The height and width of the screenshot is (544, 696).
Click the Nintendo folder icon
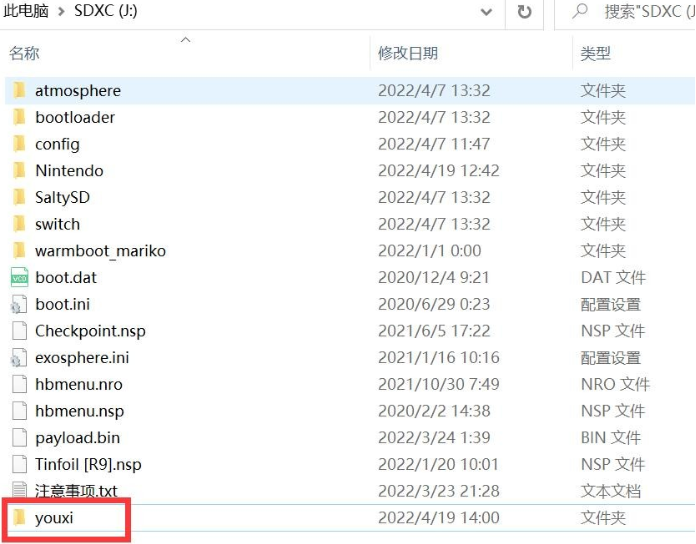pos(19,170)
